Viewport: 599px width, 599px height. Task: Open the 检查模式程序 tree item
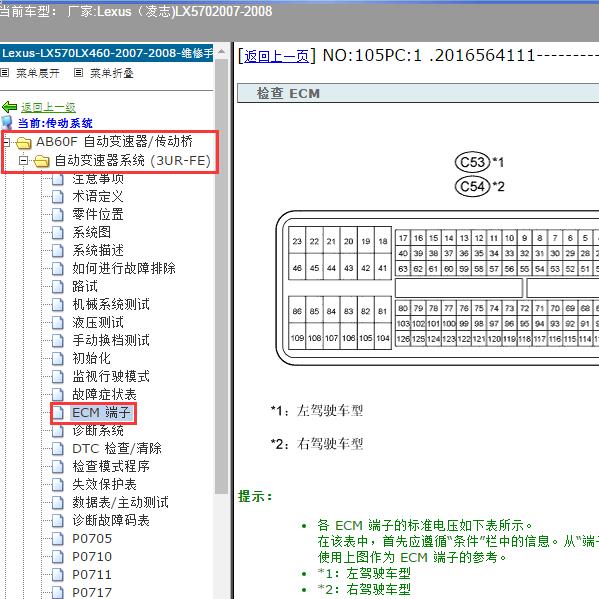coord(111,466)
